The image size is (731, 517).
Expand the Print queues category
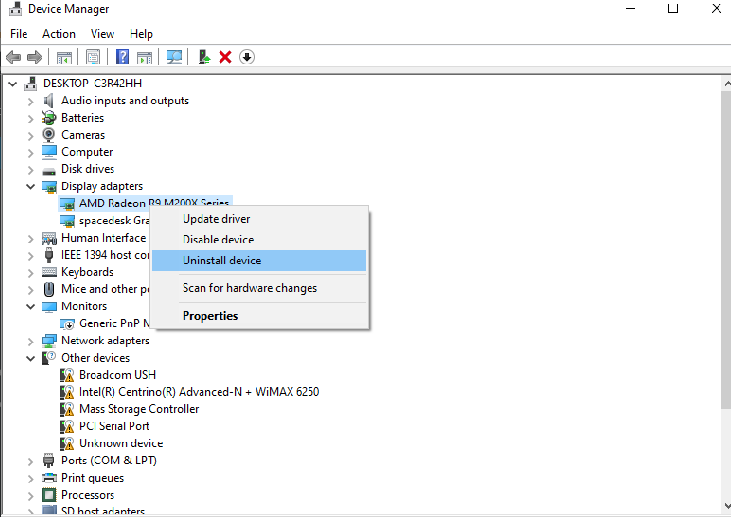click(31, 478)
